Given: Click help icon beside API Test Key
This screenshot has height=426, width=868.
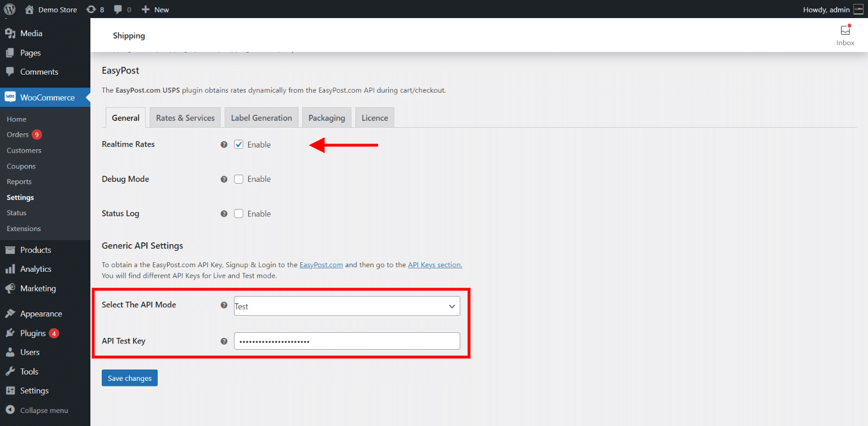Looking at the screenshot, I should pyautogui.click(x=224, y=341).
